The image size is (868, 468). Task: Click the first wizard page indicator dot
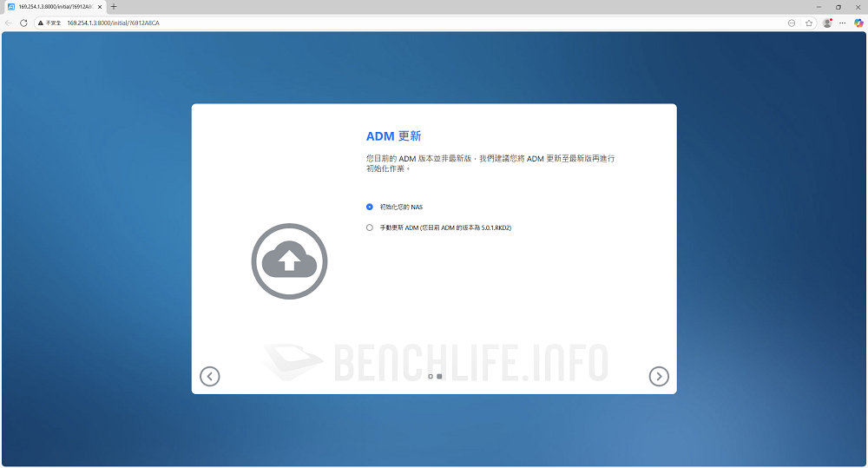431,377
